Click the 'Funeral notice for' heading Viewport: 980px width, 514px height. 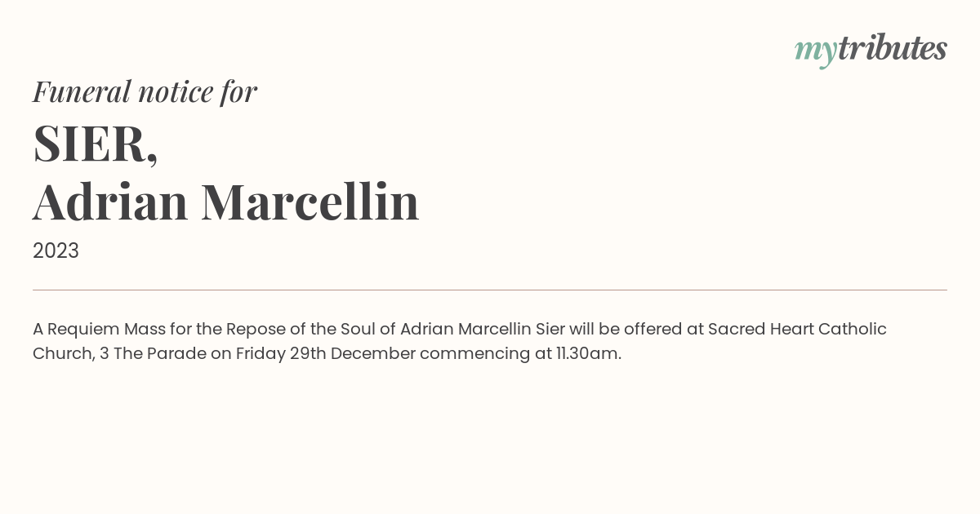(145, 91)
